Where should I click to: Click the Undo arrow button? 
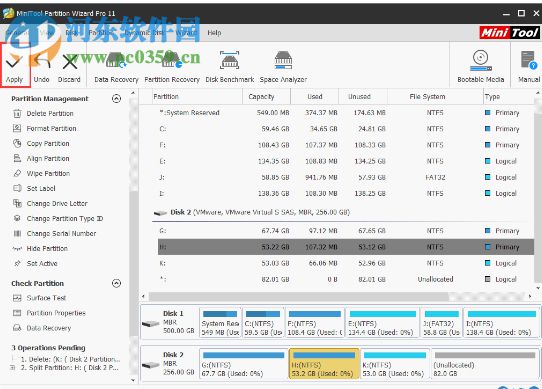point(42,68)
